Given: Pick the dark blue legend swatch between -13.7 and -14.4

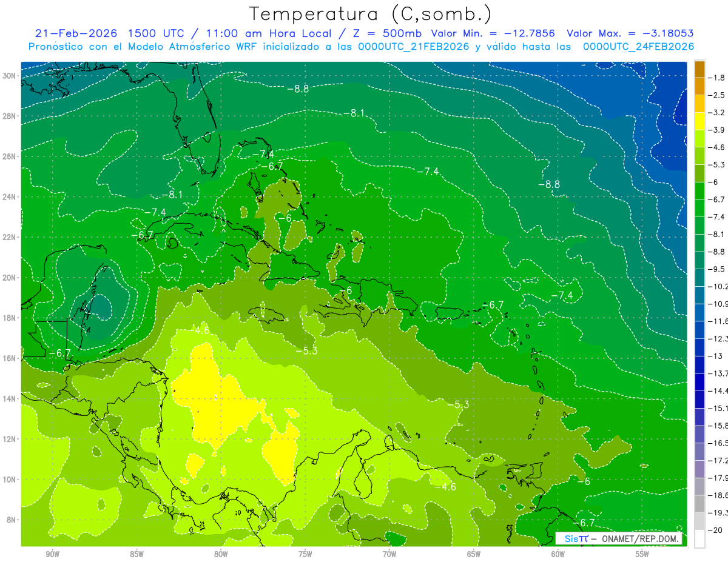Looking at the screenshot, I should (x=699, y=381).
